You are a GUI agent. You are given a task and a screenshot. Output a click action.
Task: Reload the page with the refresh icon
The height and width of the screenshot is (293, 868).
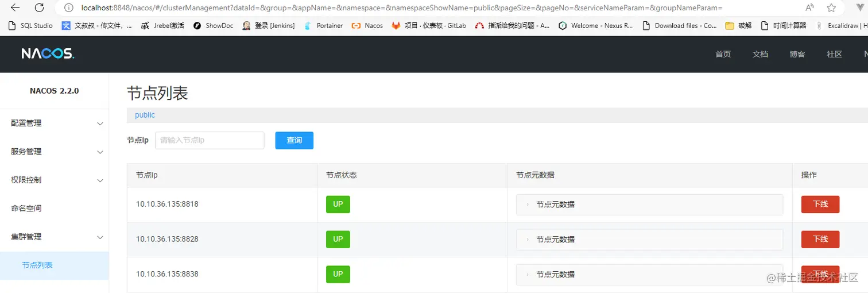pos(39,7)
